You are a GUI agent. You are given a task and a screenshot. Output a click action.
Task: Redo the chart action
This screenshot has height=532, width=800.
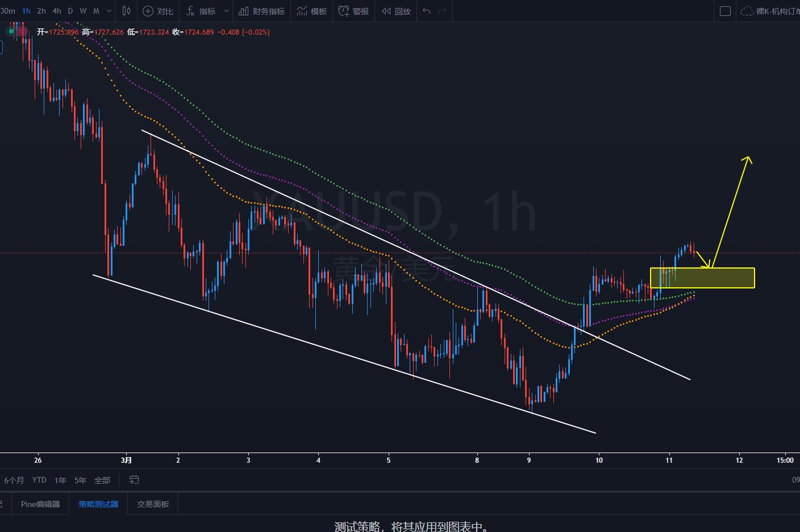click(443, 11)
